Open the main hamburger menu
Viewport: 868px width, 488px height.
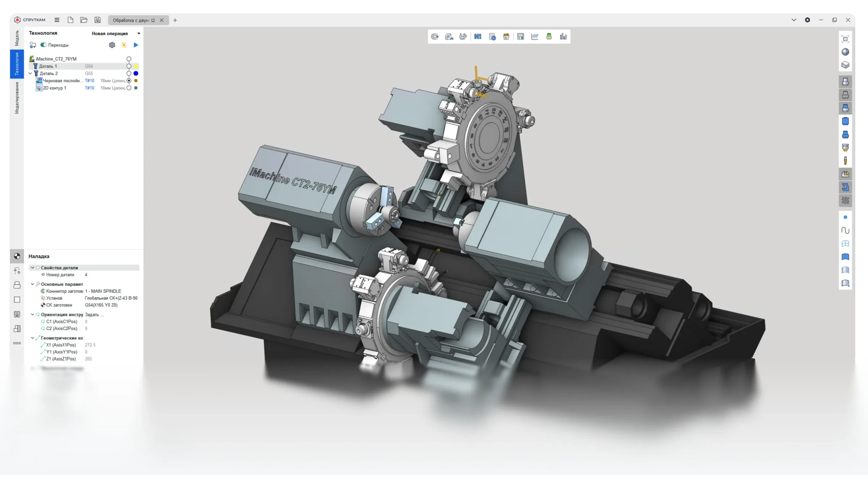pos(57,20)
